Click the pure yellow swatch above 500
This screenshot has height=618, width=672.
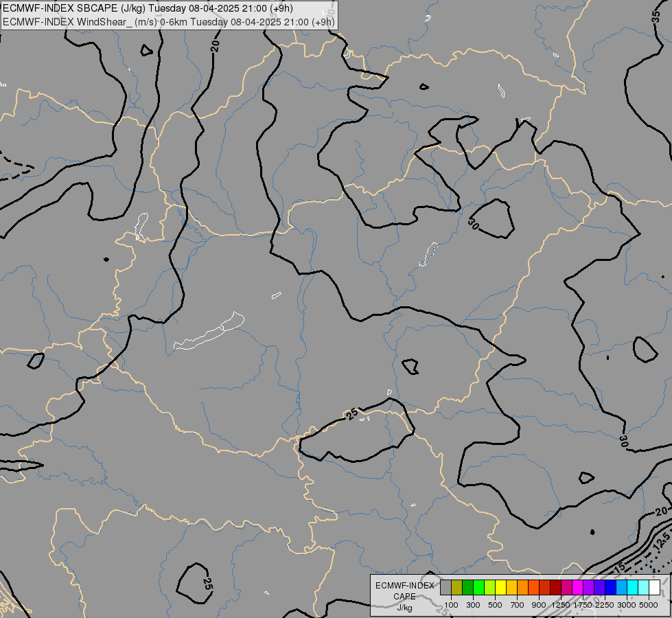501,588
